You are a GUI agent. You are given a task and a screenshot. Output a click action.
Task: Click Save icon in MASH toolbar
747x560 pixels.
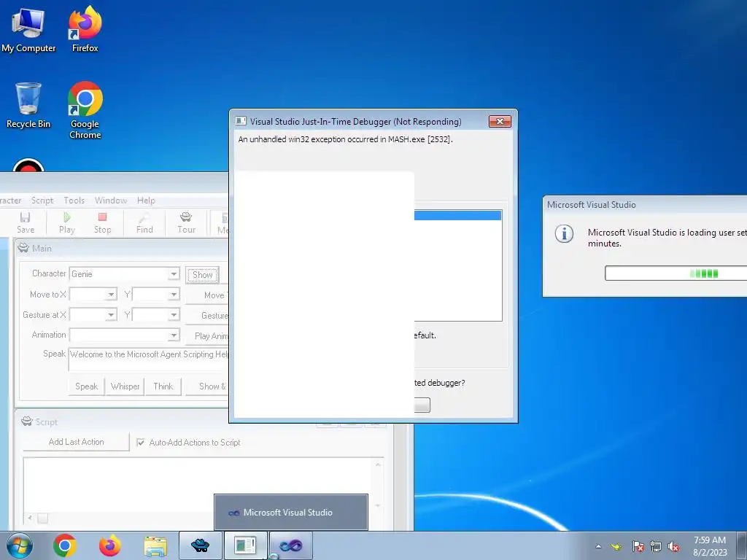click(x=26, y=222)
